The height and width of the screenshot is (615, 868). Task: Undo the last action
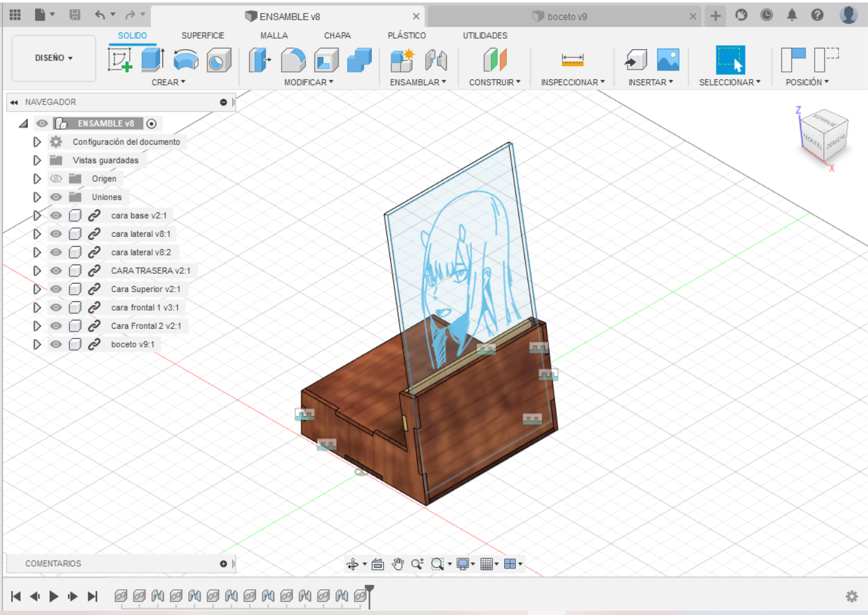click(x=101, y=14)
